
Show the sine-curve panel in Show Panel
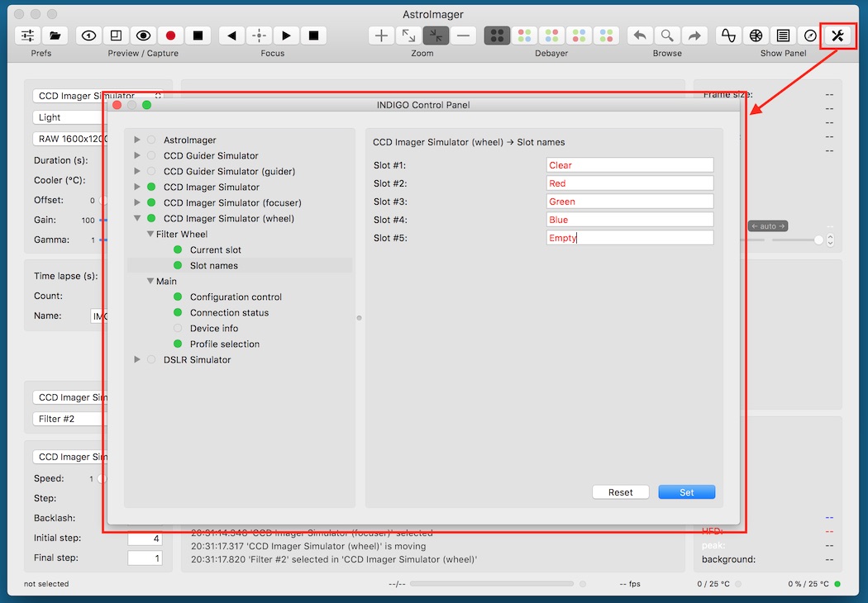(x=728, y=36)
